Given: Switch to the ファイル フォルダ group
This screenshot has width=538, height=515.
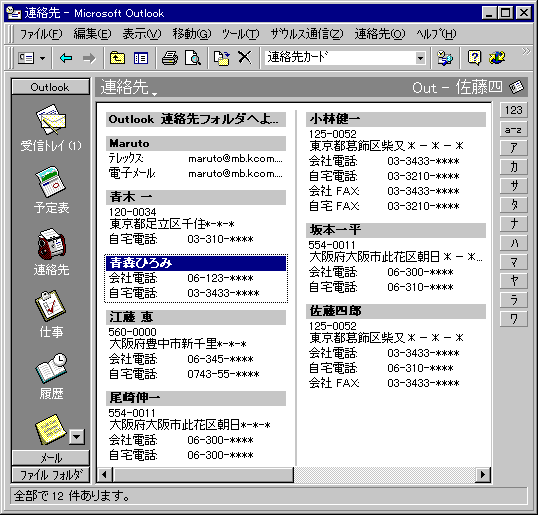Looking at the screenshot, I should point(50,475).
